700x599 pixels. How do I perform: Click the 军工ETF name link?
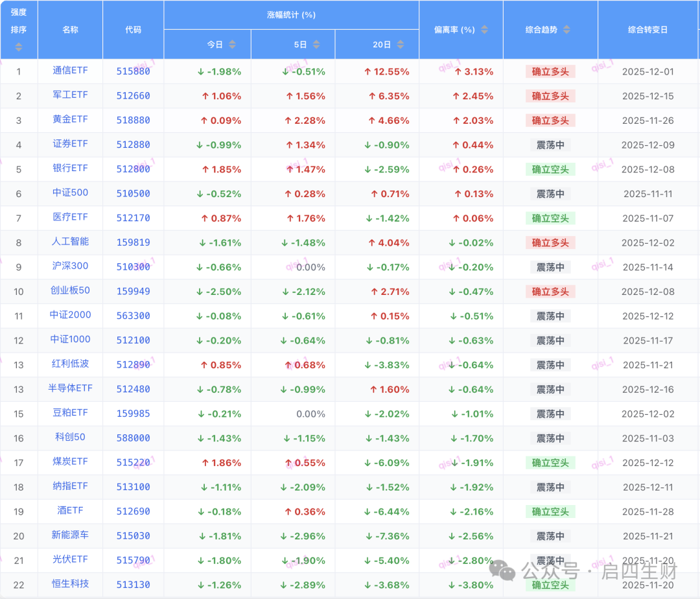coord(70,95)
